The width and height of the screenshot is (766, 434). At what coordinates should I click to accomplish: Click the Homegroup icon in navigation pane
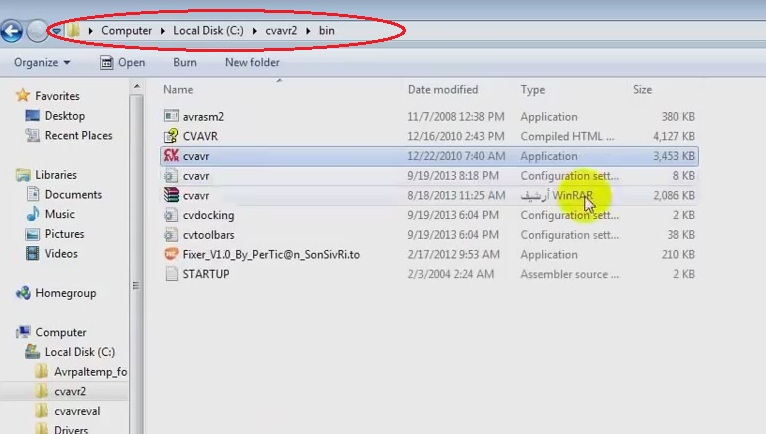pos(24,293)
